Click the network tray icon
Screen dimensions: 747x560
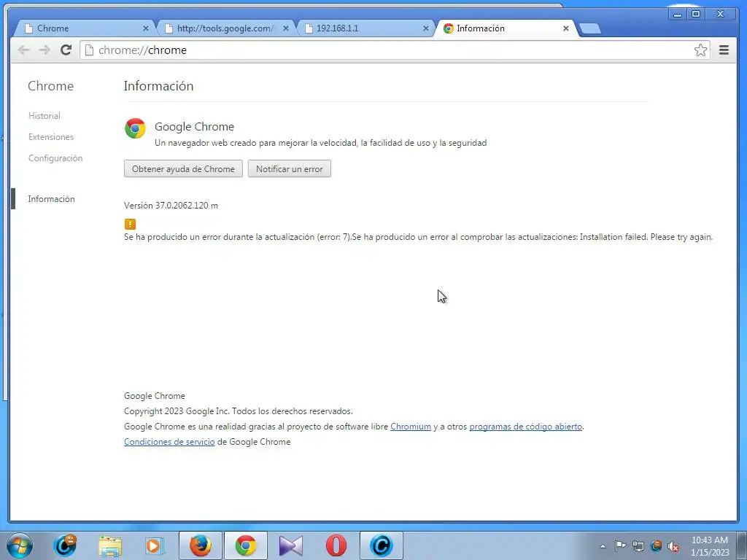(x=638, y=546)
